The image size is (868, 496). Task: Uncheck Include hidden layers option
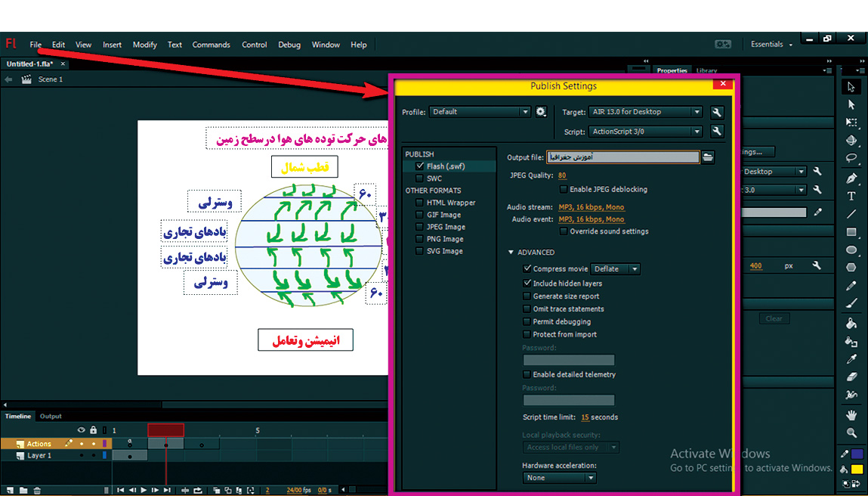[527, 284]
